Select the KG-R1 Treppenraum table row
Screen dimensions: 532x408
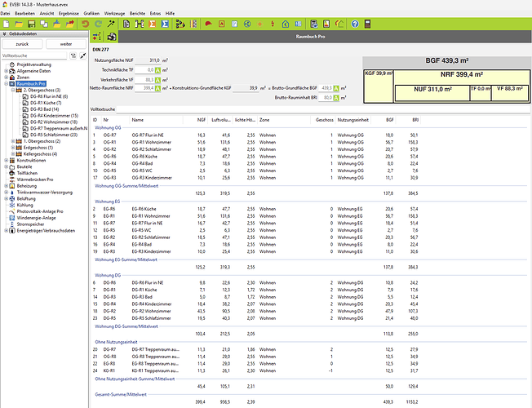[x=256, y=370]
